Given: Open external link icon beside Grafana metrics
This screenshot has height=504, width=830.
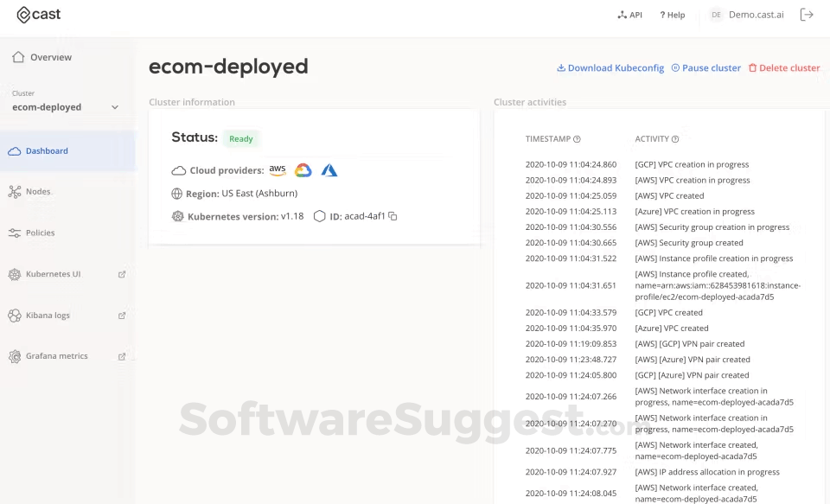Looking at the screenshot, I should coord(122,356).
